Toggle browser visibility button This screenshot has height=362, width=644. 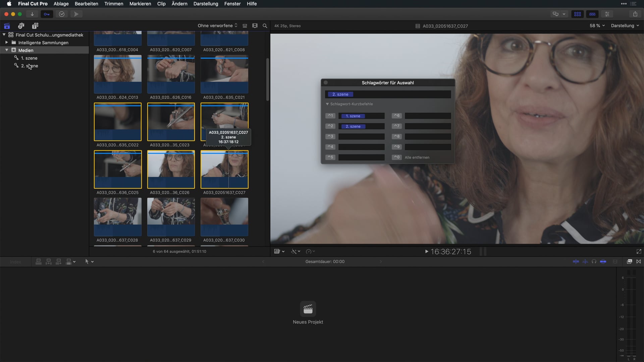[577, 14]
